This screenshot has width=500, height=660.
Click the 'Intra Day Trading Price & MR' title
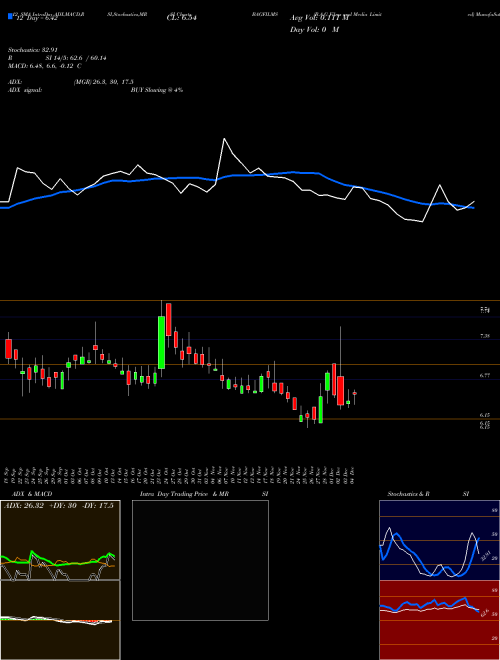[x=184, y=494]
